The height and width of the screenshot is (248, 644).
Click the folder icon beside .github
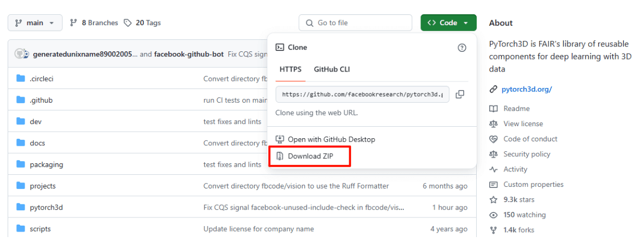(21, 100)
